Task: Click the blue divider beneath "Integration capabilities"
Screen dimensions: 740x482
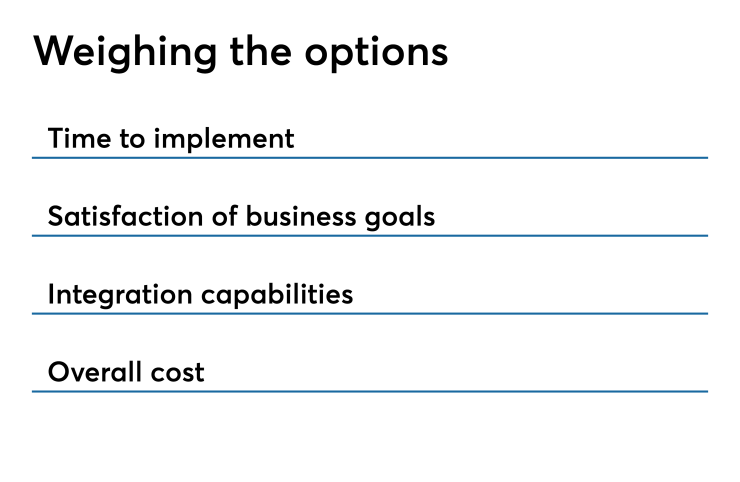Action: tap(370, 314)
